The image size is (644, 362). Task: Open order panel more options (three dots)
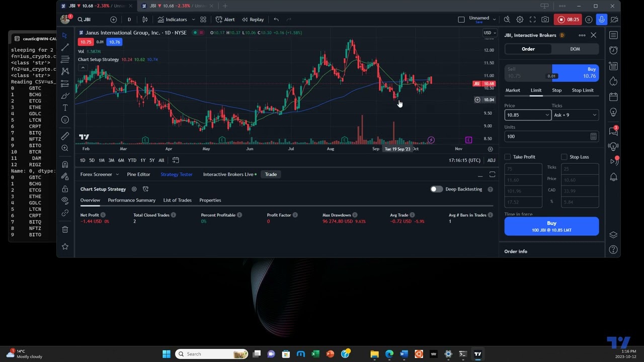tap(582, 35)
